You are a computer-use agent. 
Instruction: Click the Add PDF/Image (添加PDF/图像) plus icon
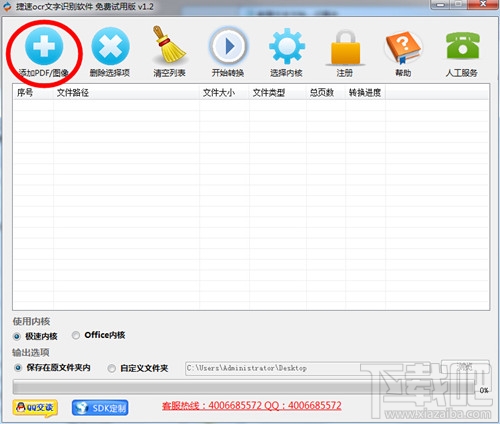click(x=44, y=46)
